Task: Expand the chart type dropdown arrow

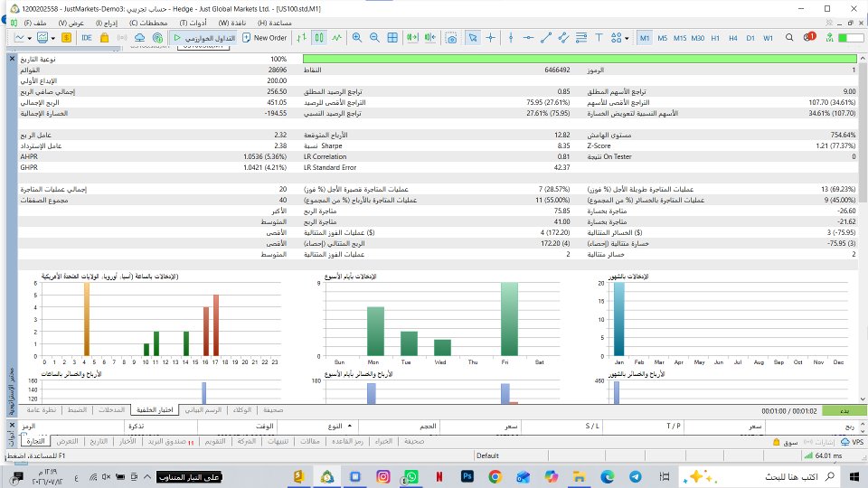Action: (29, 38)
